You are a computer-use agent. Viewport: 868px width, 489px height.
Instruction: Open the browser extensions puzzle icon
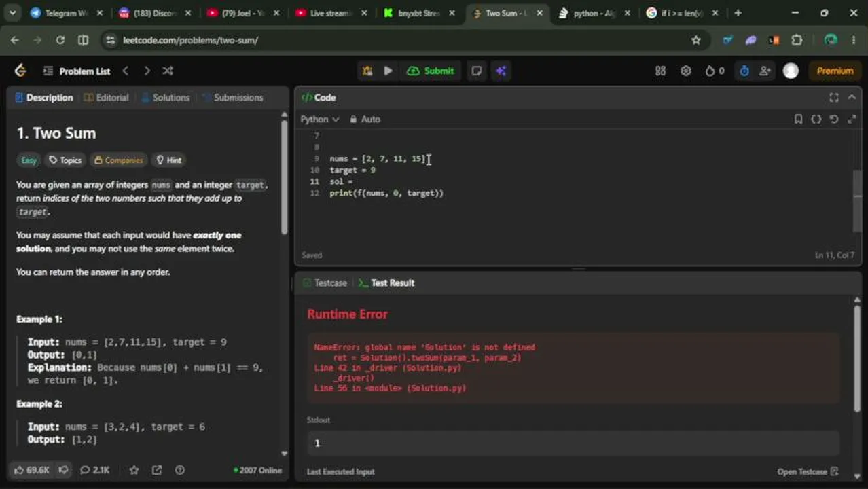point(797,40)
